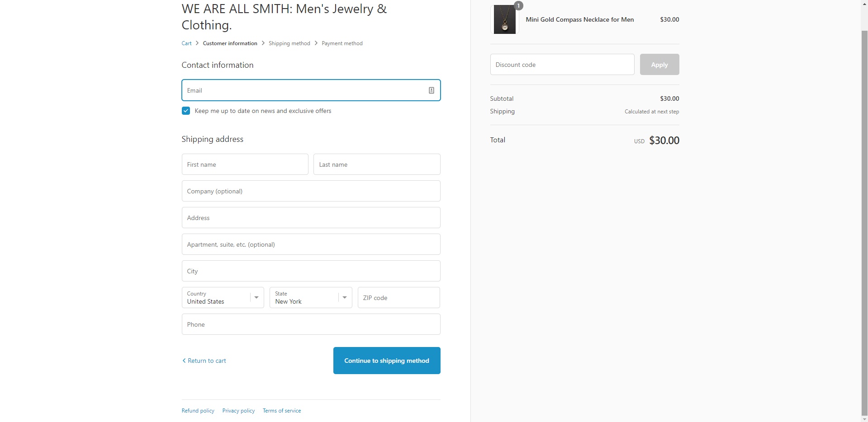Click the Shipping address heading
Viewport: 868px width, 422px height.
(x=212, y=139)
